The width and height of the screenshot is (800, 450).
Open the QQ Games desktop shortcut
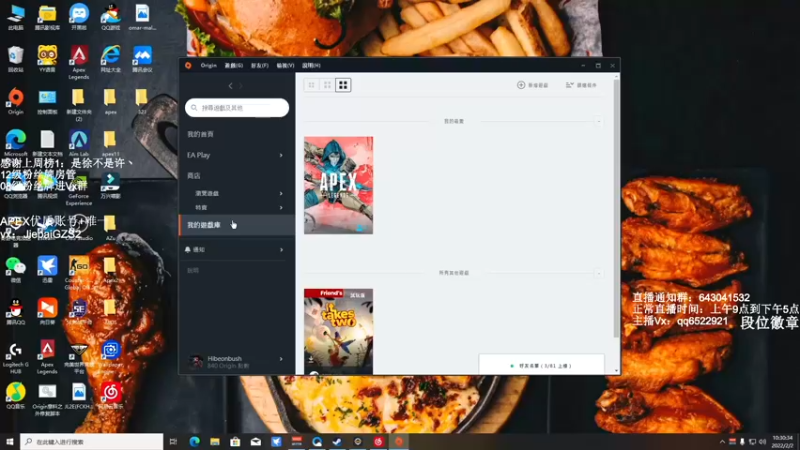110,17
